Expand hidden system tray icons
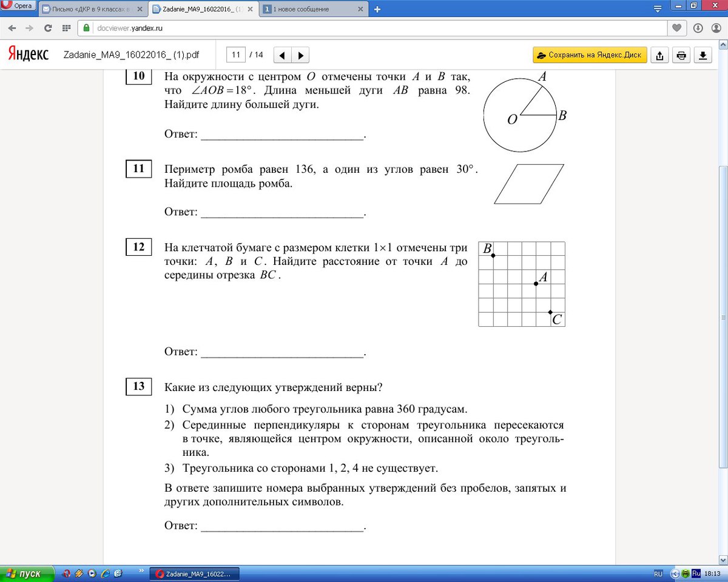 coord(675,574)
